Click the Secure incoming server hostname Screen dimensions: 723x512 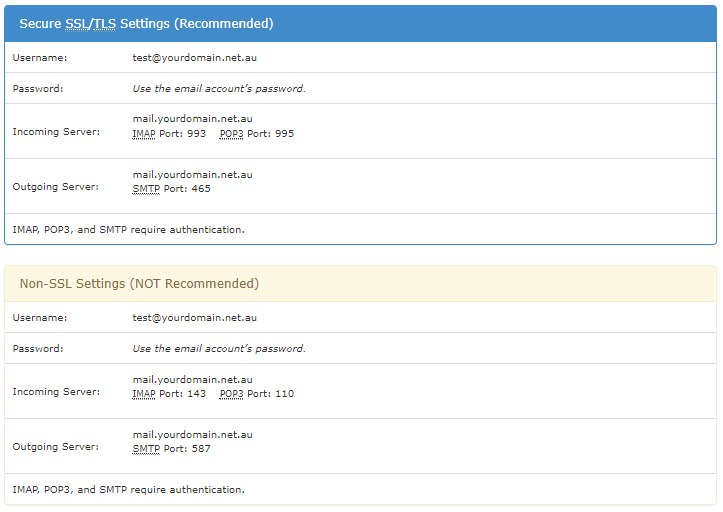[x=192, y=119]
